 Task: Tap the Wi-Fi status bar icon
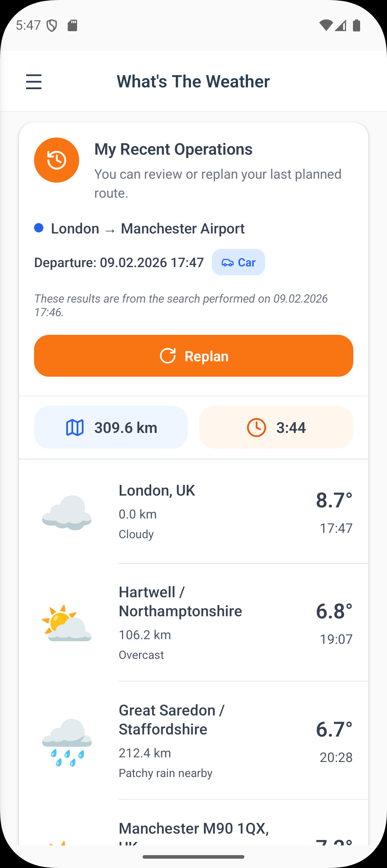coord(325,25)
